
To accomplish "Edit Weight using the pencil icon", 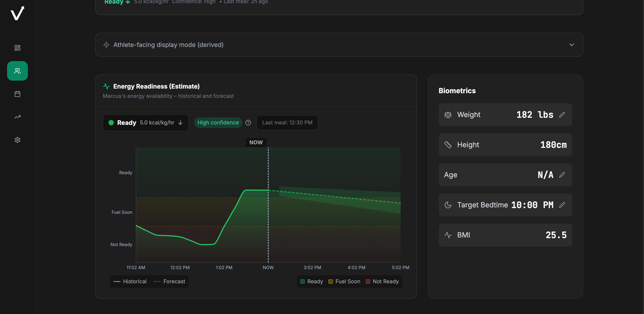I will (x=562, y=115).
